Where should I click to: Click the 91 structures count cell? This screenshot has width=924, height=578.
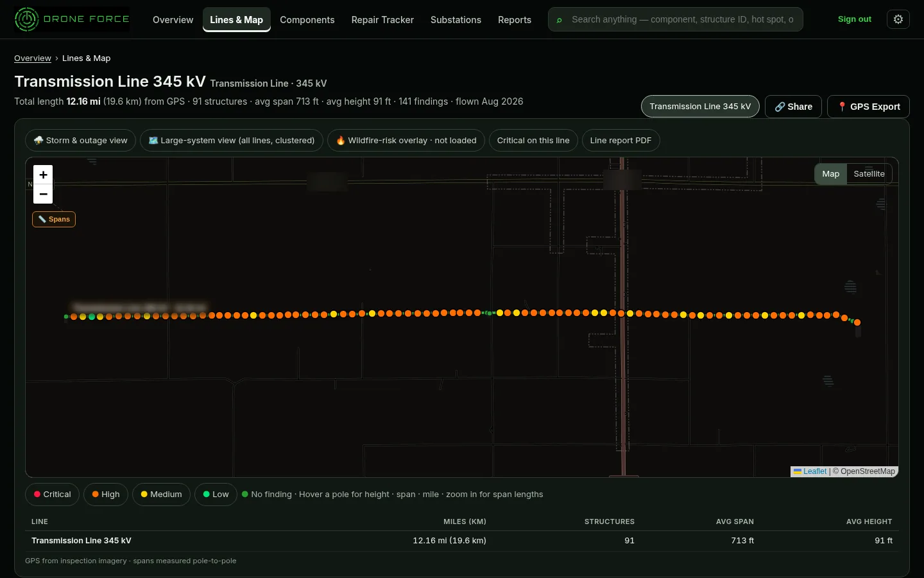click(629, 541)
